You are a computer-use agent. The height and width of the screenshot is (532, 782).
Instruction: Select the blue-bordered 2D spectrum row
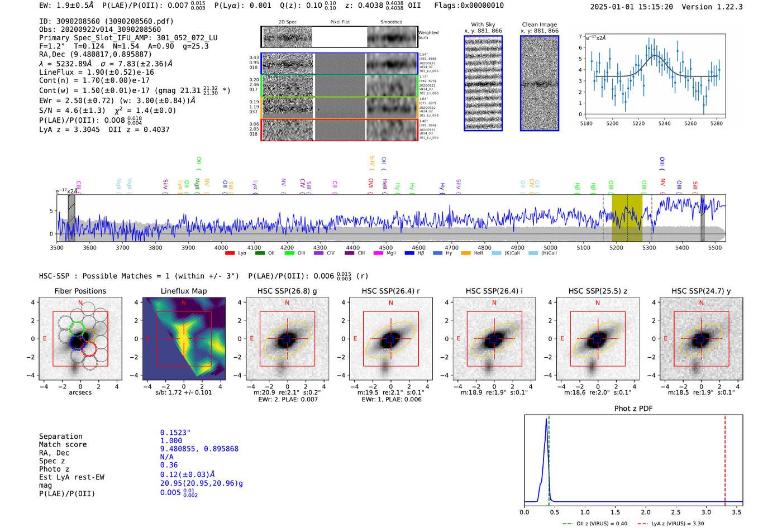click(339, 64)
